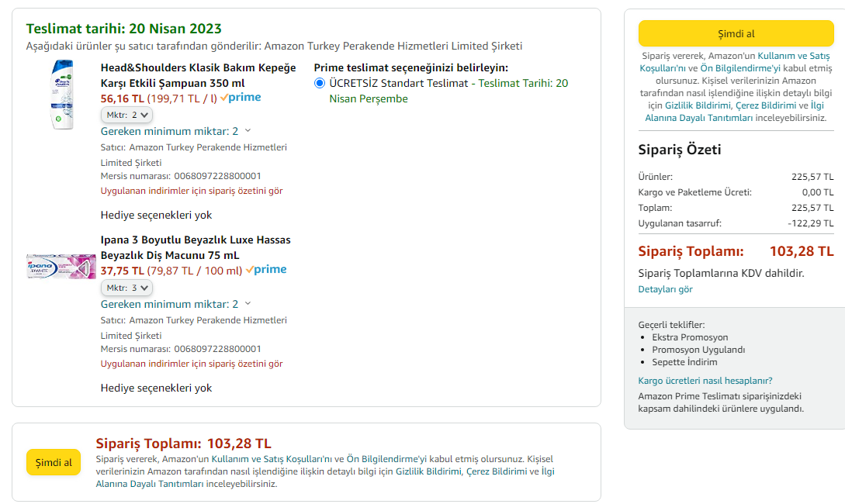
Task: Open the Mktr: 2 quantity dropdown for the shampoo
Action: click(126, 115)
